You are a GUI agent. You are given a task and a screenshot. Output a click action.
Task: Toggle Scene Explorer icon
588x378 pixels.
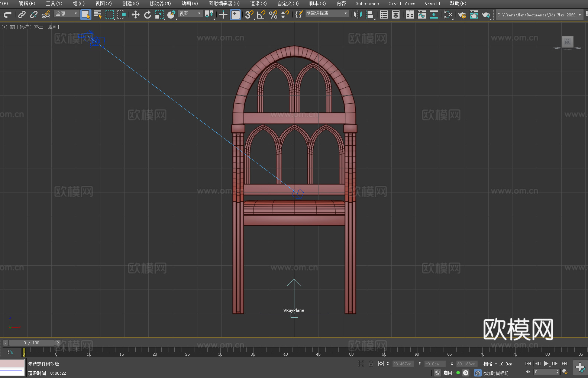pos(384,14)
